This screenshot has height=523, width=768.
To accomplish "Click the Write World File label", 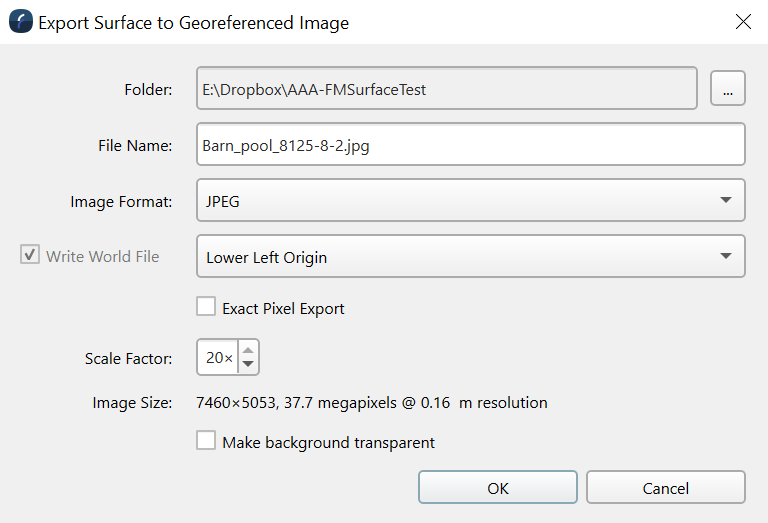I will (x=103, y=257).
